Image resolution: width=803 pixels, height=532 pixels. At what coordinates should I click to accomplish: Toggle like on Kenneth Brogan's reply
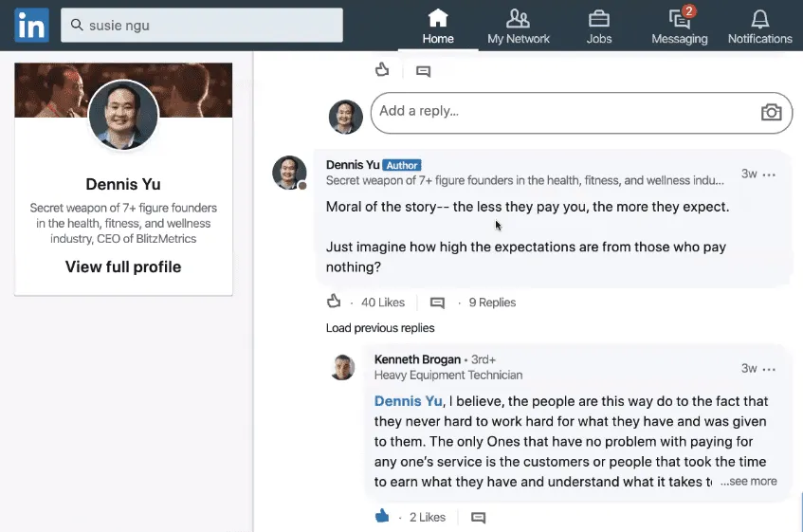[382, 516]
